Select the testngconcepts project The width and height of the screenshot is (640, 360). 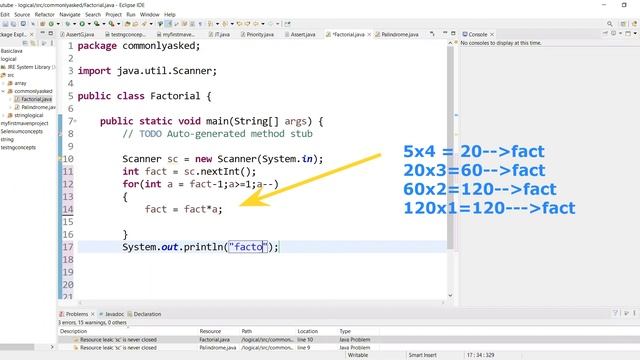tap(18, 147)
